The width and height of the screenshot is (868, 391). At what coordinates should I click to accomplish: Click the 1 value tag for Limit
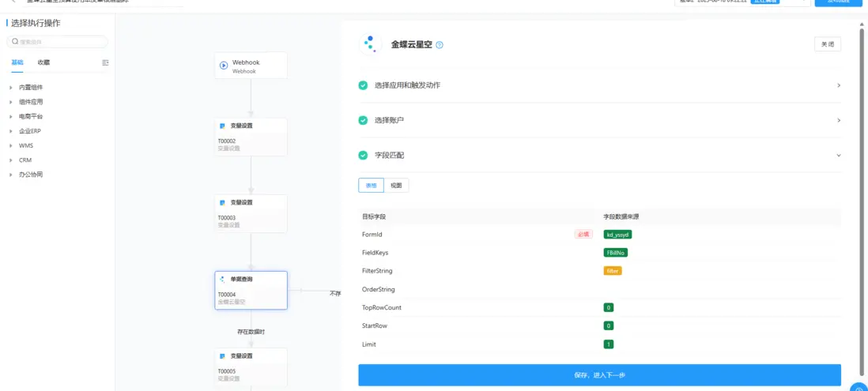point(609,344)
